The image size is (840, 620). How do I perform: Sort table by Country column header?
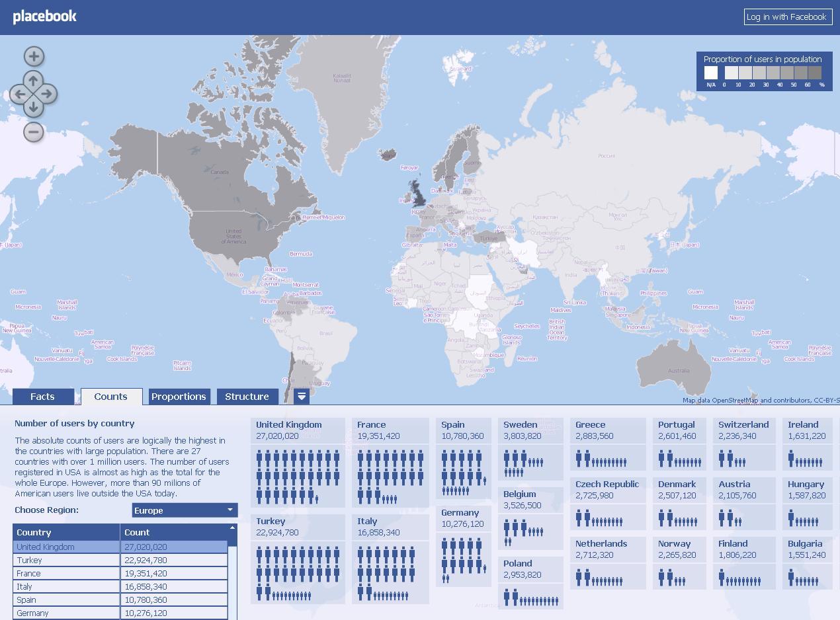click(x=66, y=532)
